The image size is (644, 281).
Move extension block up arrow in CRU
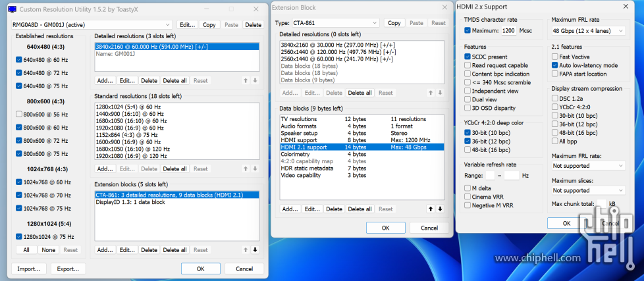246,250
